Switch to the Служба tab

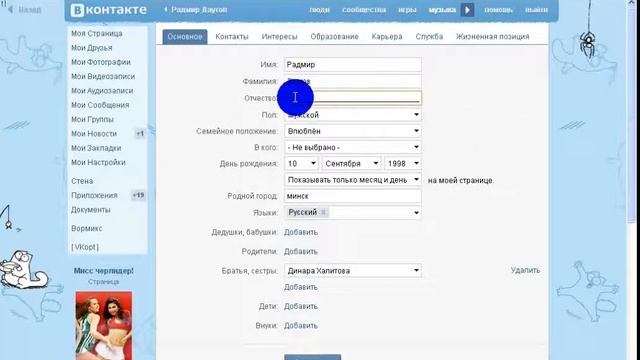pos(429,37)
